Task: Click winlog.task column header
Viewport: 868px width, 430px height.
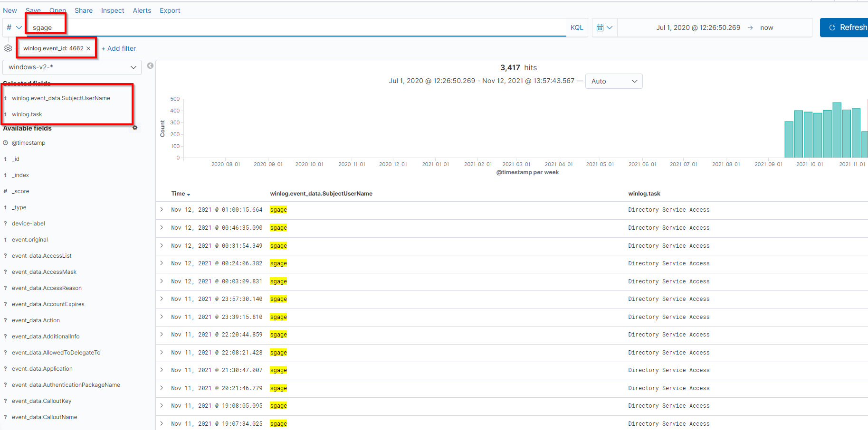Action: [x=644, y=194]
